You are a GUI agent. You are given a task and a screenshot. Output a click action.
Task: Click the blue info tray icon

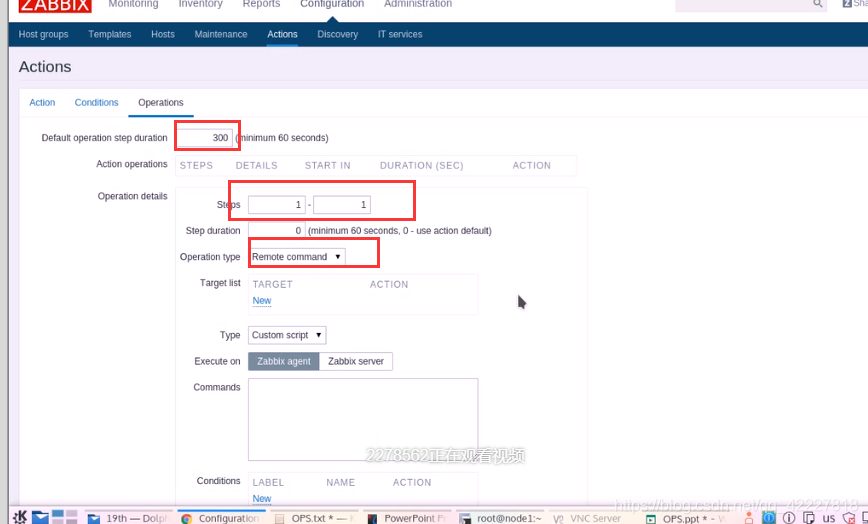pos(769,518)
